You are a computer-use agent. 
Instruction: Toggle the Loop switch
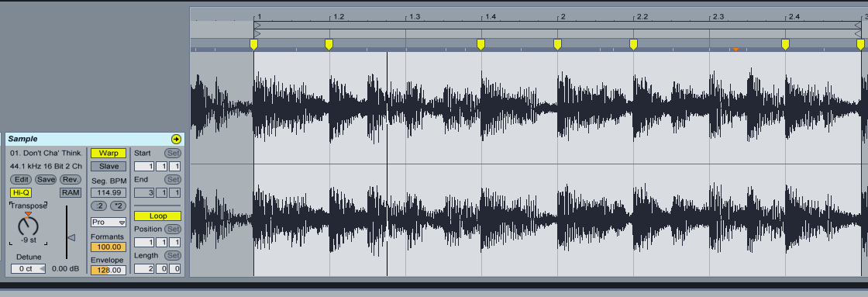pyautogui.click(x=158, y=216)
